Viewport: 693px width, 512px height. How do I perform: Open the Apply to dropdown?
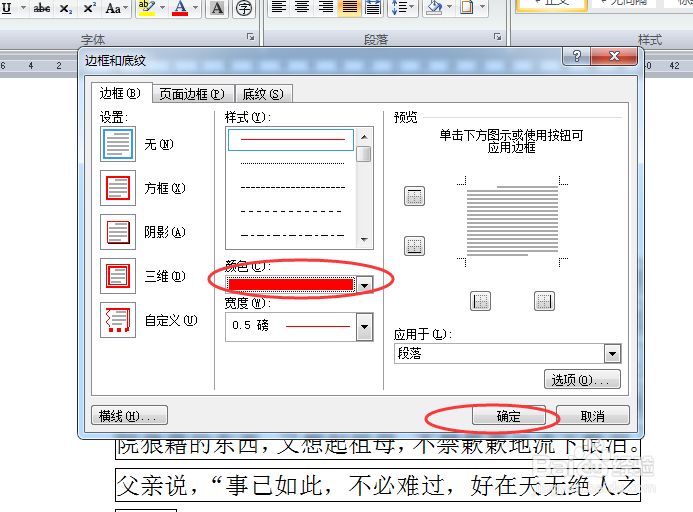(x=612, y=354)
